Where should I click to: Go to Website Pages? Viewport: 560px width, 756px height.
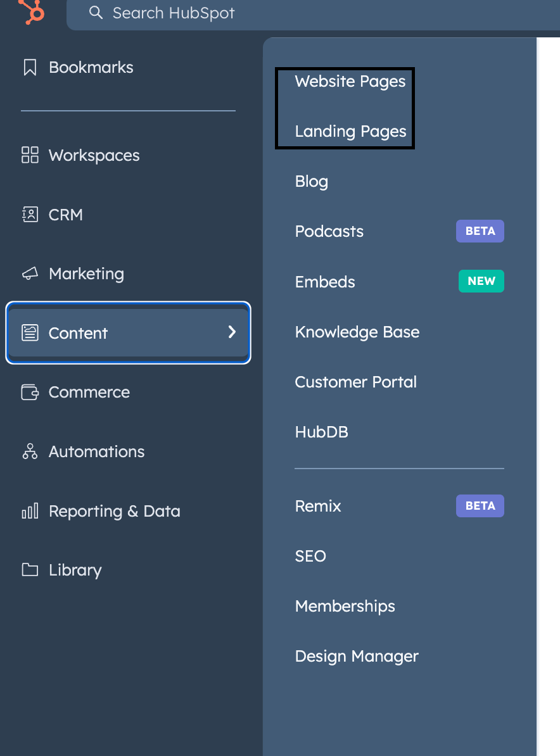pos(350,82)
